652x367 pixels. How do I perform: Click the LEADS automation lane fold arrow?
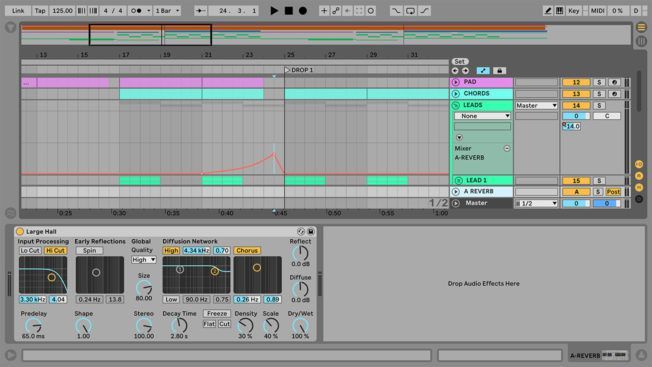[459, 137]
